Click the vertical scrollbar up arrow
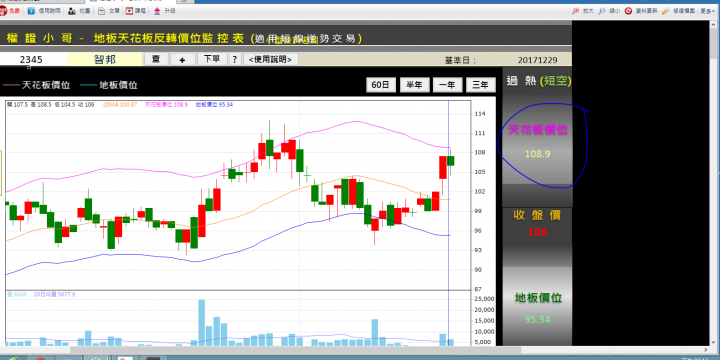The image size is (720, 360). click(x=714, y=24)
